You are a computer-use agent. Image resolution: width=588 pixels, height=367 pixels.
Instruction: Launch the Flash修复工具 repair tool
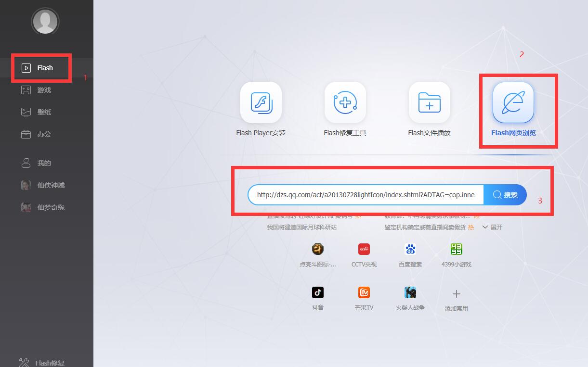tap(345, 109)
